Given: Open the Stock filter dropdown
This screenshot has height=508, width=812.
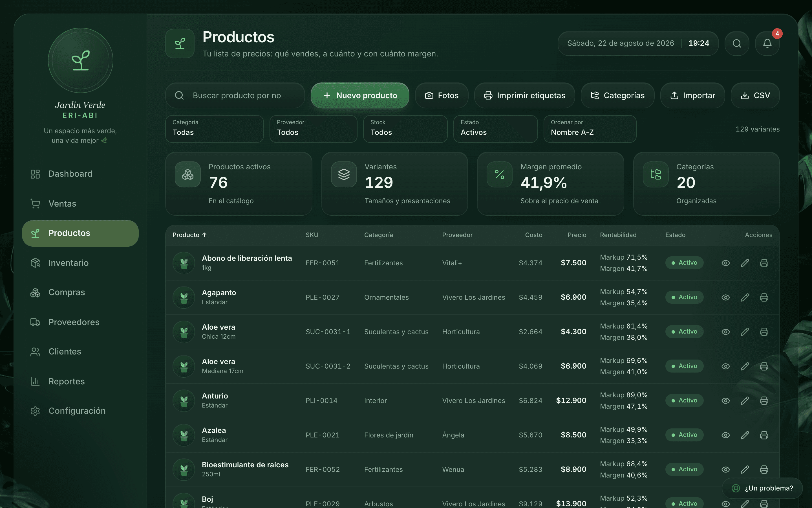Looking at the screenshot, I should pyautogui.click(x=405, y=129).
